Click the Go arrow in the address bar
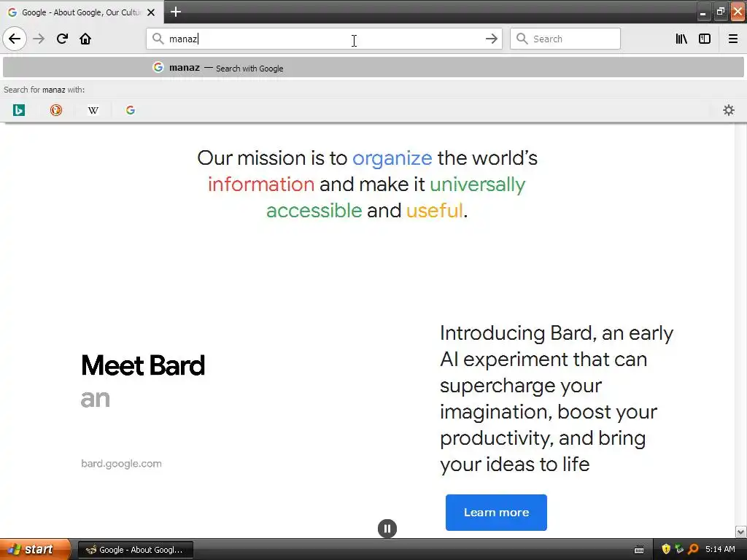This screenshot has width=747, height=560. click(491, 39)
